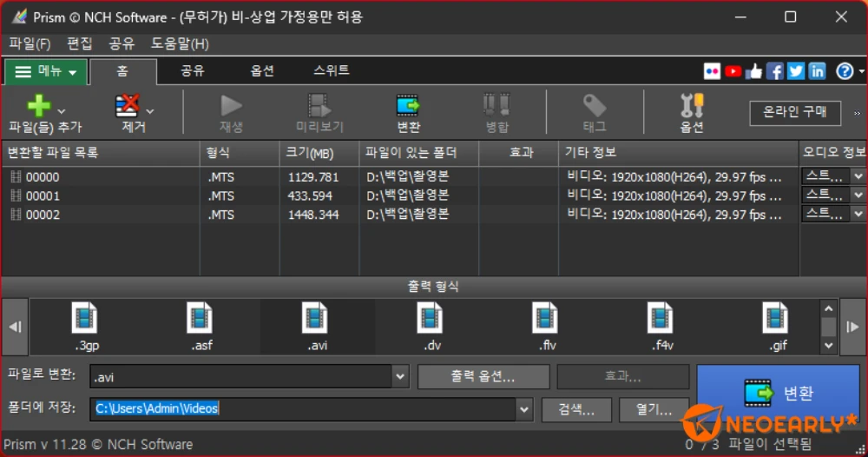Click format scrollbar up arrow

pos(828,308)
